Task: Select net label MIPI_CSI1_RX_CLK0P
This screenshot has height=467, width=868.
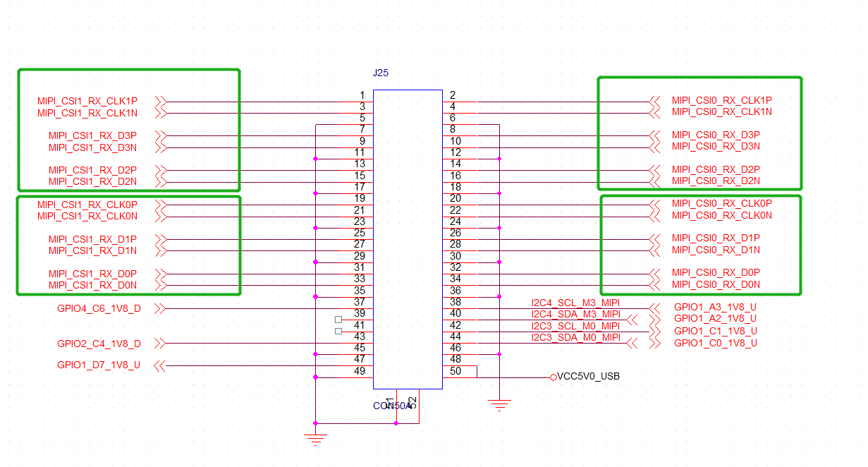Action: (87, 205)
